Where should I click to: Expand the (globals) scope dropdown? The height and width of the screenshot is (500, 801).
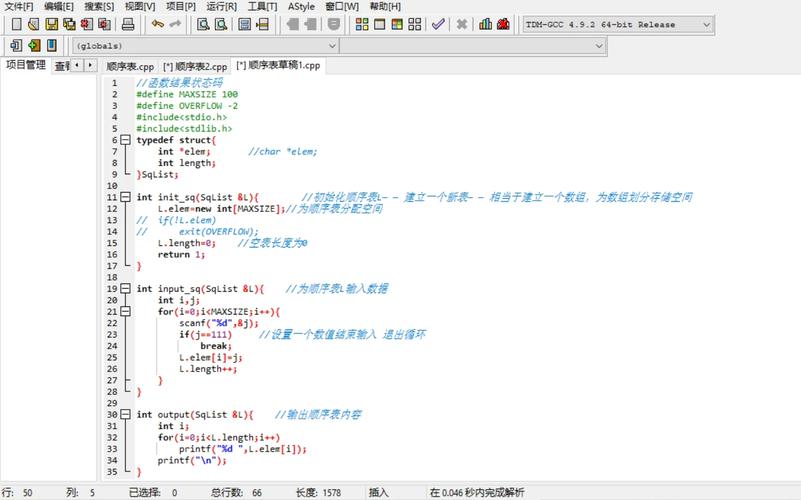[206, 46]
